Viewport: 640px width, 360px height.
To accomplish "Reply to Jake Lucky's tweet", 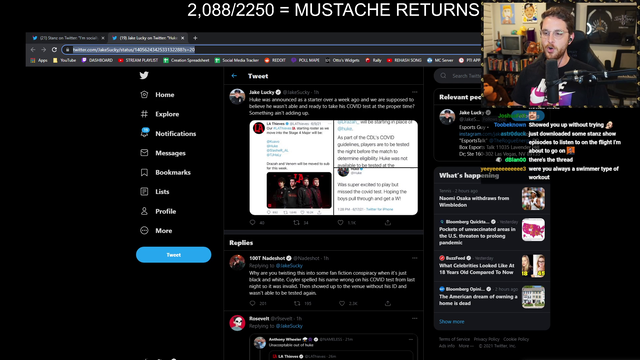I will tap(253, 222).
